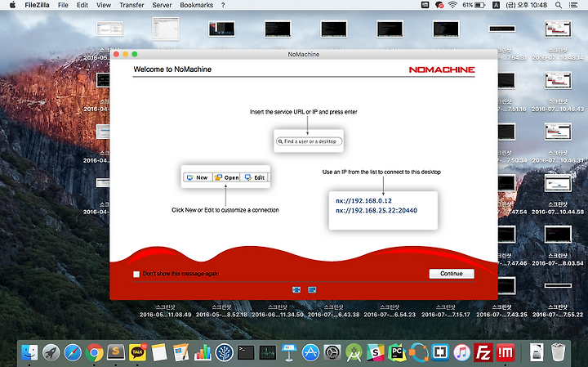Click the New connection button illustration

coord(198,177)
